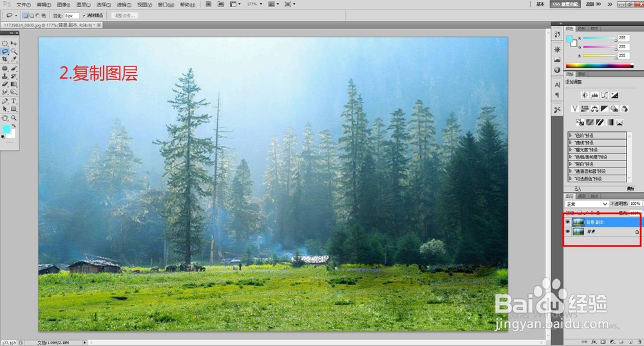Screen dimensions: 644x346
Task: Select the Brush tool
Action: (14, 68)
